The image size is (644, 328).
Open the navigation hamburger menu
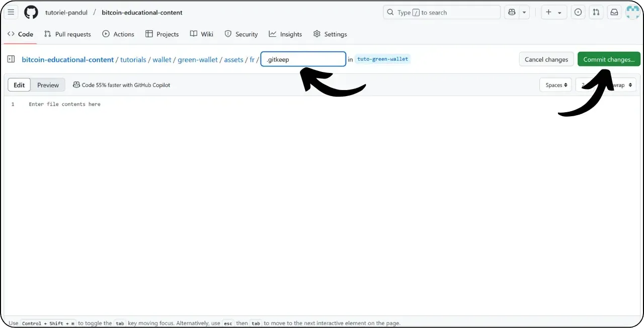click(11, 12)
